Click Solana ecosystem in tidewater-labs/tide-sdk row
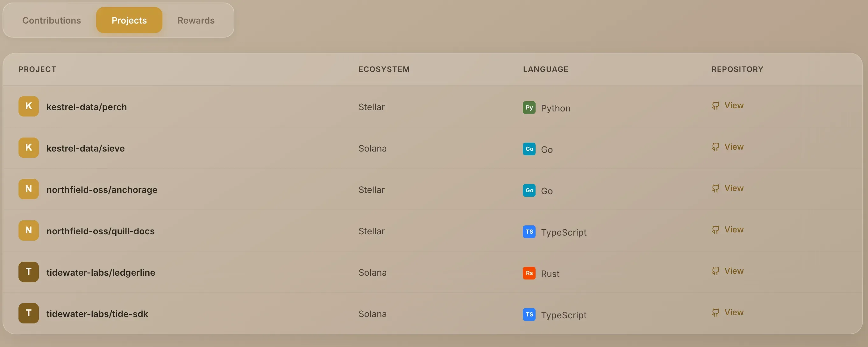Screen dimensions: 868x347 coord(372,314)
